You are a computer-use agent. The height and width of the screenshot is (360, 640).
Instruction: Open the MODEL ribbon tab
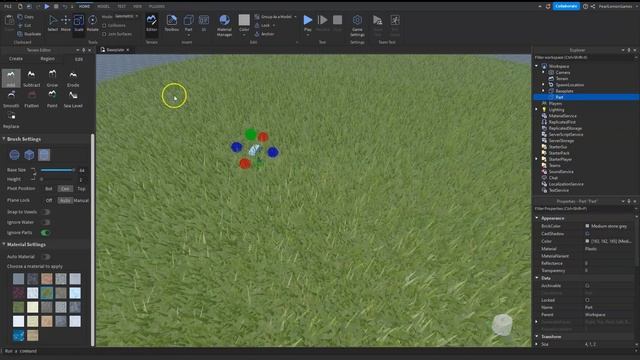coord(103,7)
